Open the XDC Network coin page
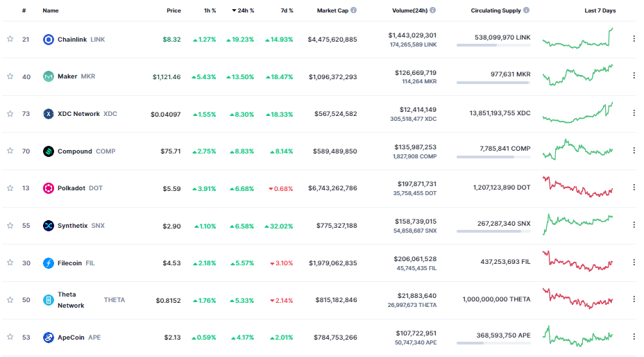This screenshot has width=644, height=357. point(87,114)
